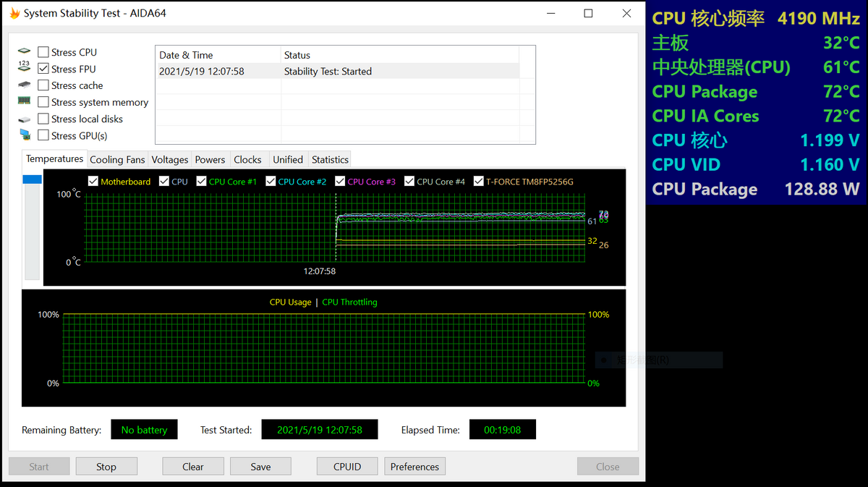Viewport: 868px width, 487px height.
Task: Stop the running stability test
Action: (x=106, y=467)
